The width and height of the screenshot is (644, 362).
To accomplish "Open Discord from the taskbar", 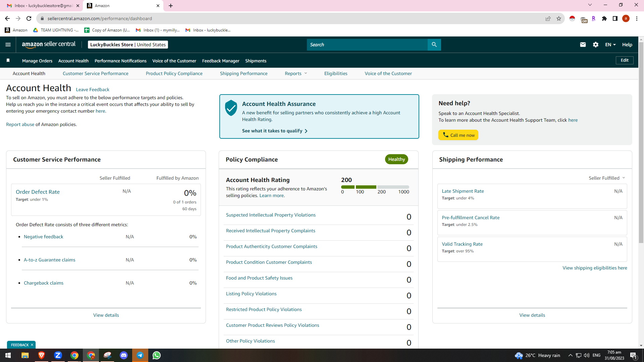I will point(124,355).
